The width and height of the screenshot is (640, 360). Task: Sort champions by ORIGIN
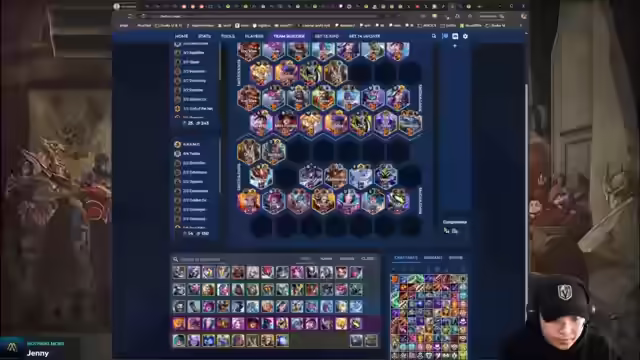click(347, 259)
